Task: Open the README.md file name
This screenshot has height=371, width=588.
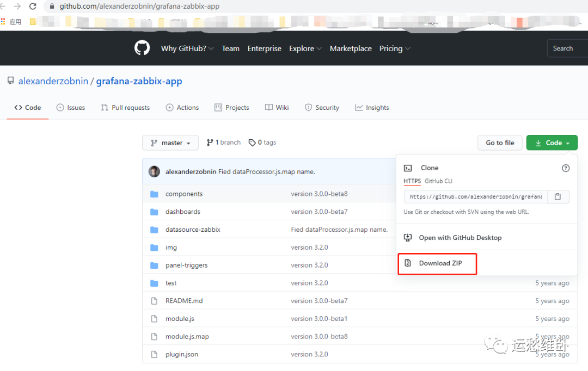Action: click(184, 300)
